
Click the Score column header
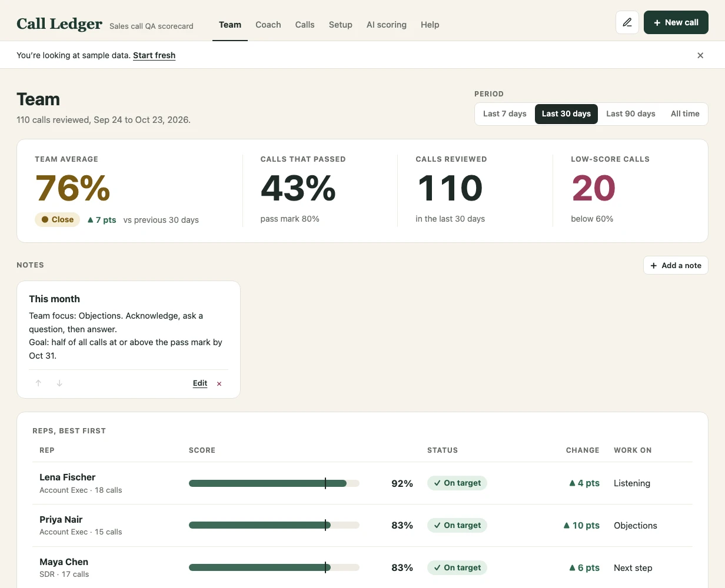coord(202,450)
